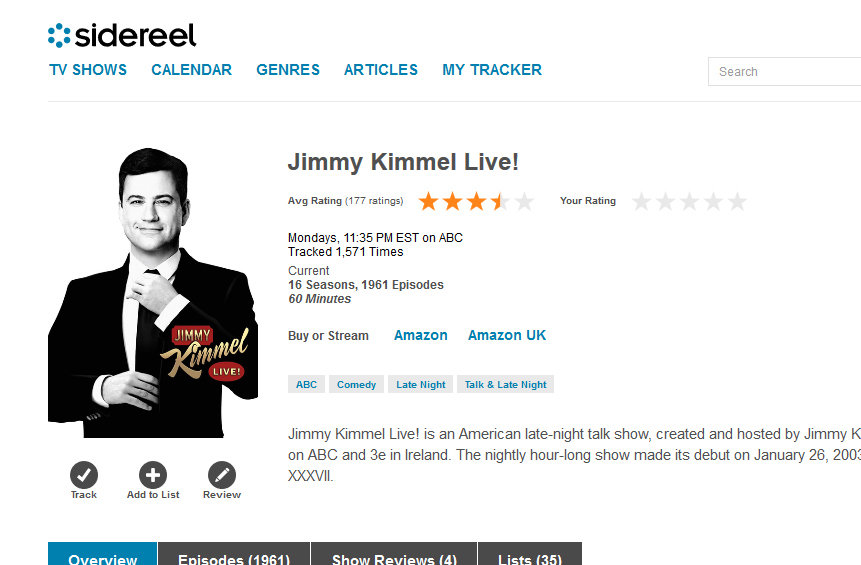Open the Amazon UK link
This screenshot has width=861, height=565.
[507, 336]
